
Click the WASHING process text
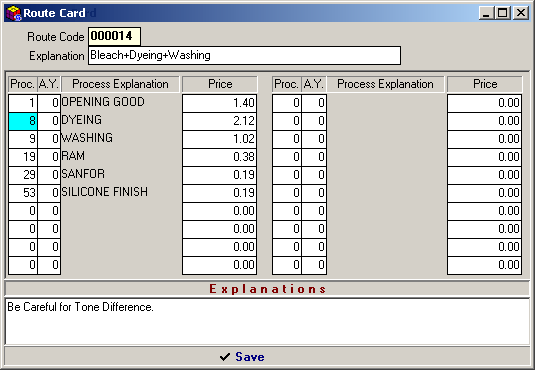tap(87, 138)
